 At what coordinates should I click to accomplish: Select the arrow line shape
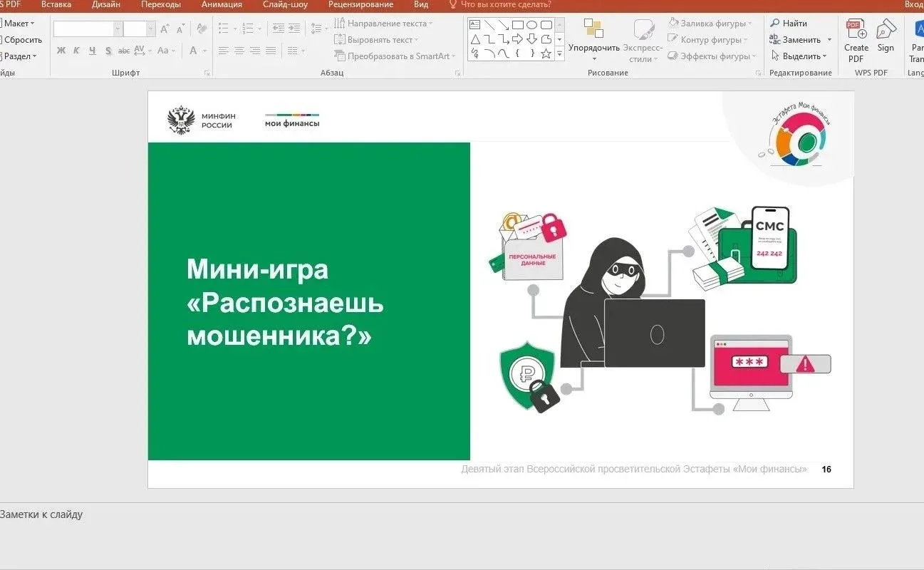(x=503, y=24)
